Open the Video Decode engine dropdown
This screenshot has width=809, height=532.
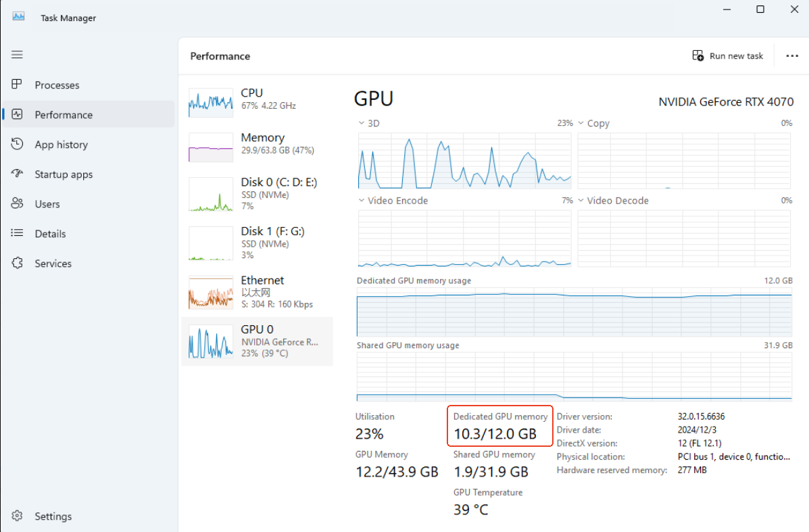click(x=581, y=200)
